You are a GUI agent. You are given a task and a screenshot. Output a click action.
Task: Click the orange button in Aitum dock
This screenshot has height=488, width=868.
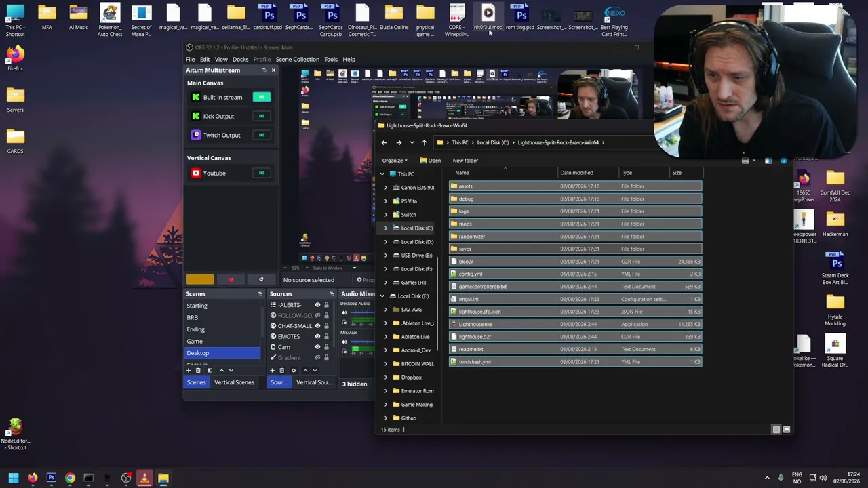tap(200, 279)
